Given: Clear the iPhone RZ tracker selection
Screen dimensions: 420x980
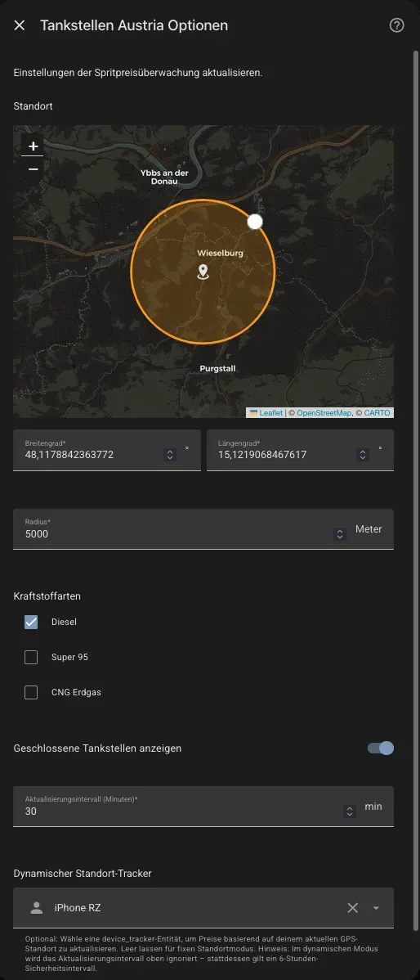Looking at the screenshot, I should 353,907.
